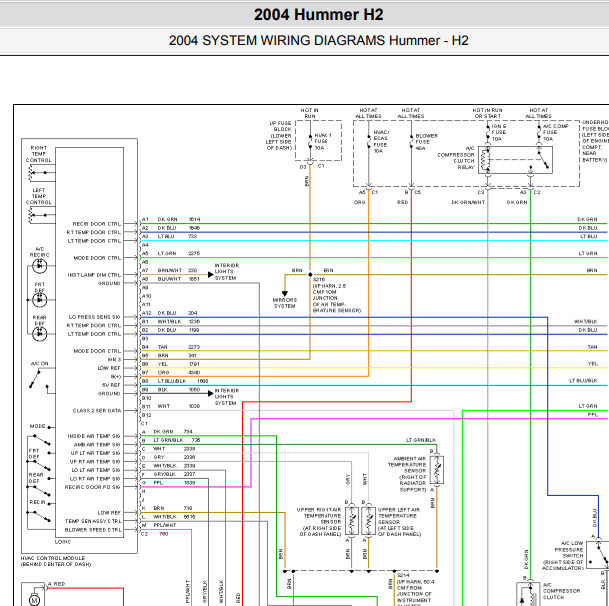Click the 'AMB AIR TEMP SIG' label
This screenshot has height=606, width=609.
97,444
